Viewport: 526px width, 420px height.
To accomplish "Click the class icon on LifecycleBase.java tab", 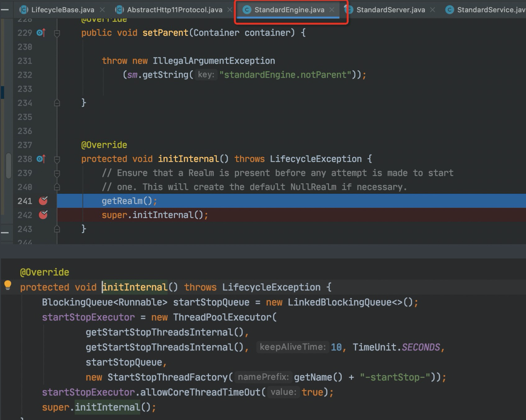I will click(x=24, y=10).
